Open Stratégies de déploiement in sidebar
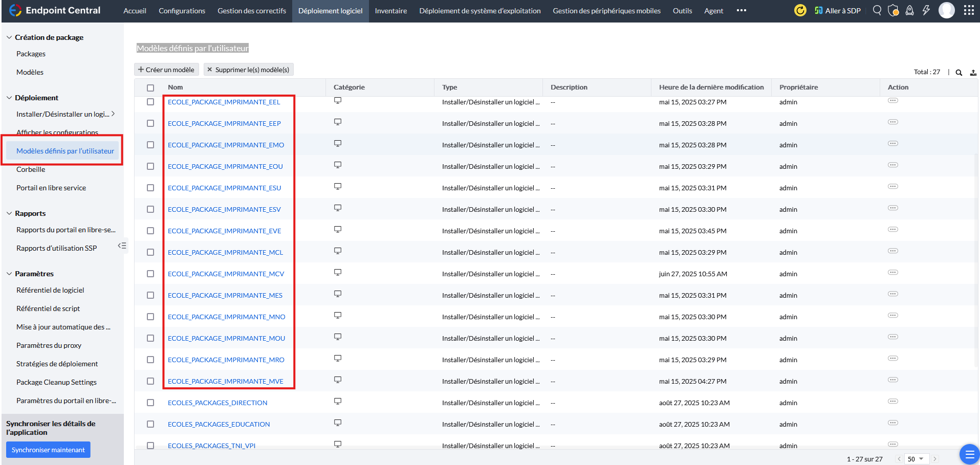This screenshot has height=465, width=980. coord(57,364)
